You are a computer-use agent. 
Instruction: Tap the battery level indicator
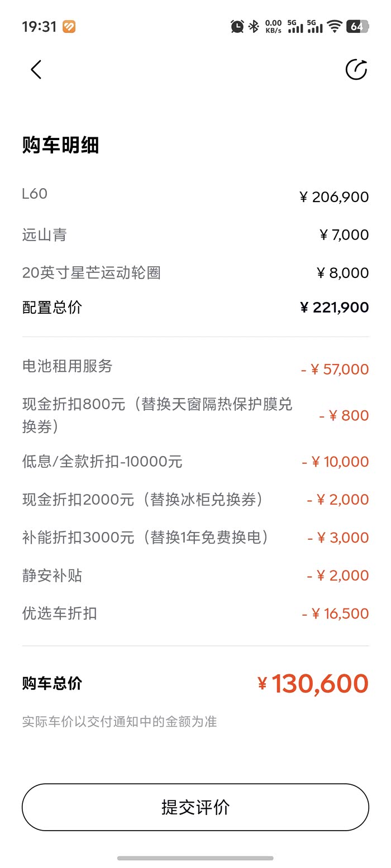coord(357,26)
